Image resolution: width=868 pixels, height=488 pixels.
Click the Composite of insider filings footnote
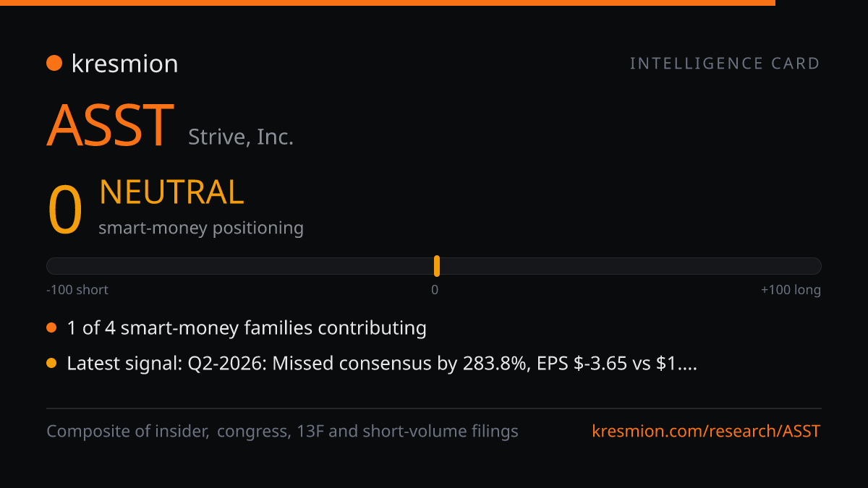[x=283, y=432]
